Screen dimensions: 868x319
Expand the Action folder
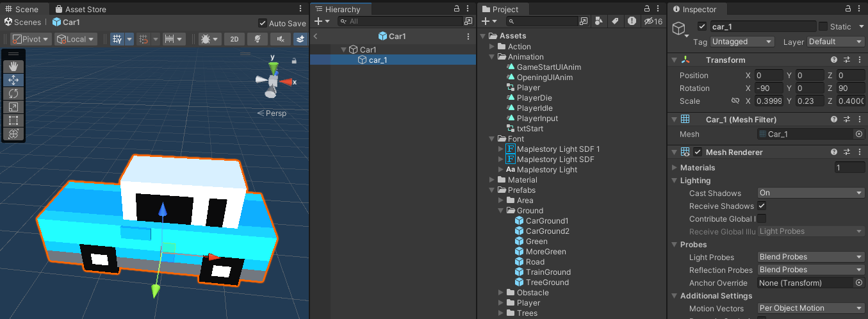point(492,47)
